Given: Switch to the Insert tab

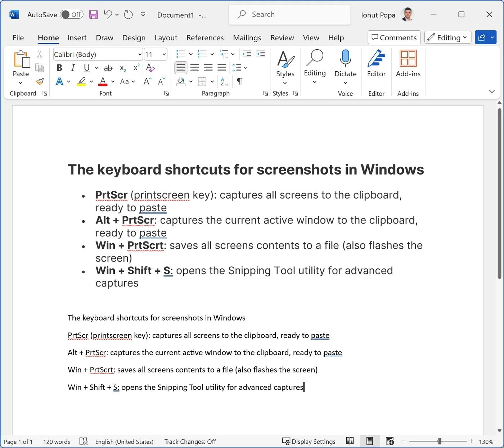Looking at the screenshot, I should 77,37.
